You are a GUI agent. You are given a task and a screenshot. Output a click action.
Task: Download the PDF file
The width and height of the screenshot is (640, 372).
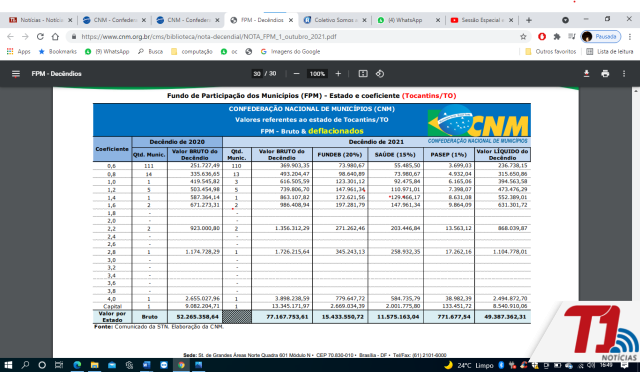(x=586, y=74)
